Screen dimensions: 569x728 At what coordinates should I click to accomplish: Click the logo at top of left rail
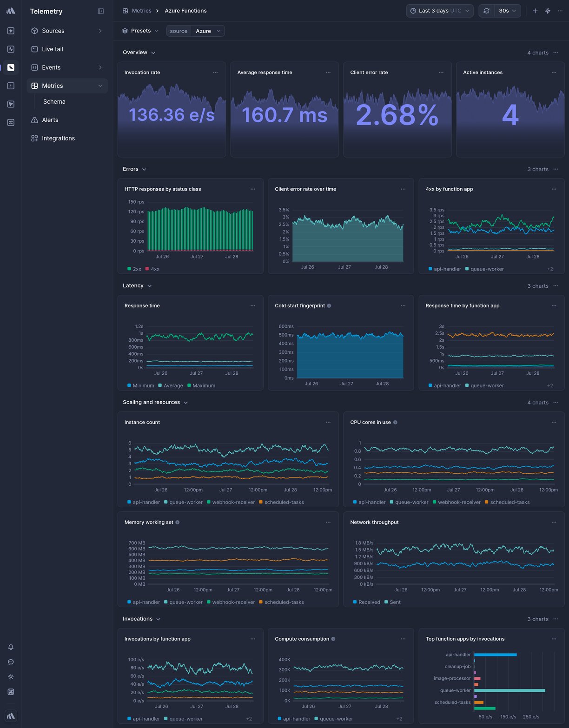[11, 11]
